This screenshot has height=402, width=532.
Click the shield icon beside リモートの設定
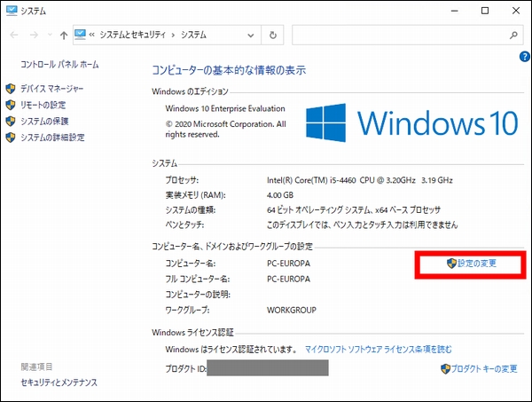(11, 105)
